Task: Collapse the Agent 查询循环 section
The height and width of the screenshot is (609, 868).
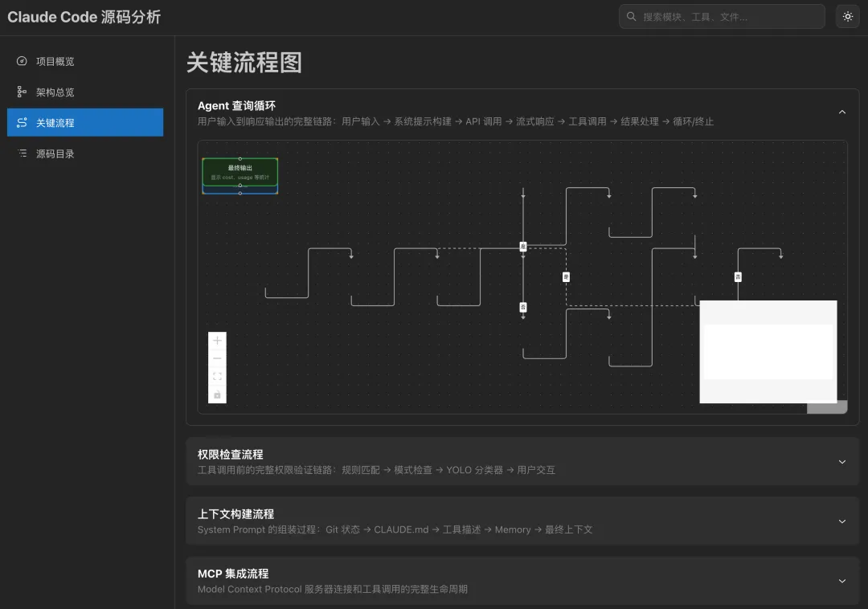Action: click(x=841, y=112)
